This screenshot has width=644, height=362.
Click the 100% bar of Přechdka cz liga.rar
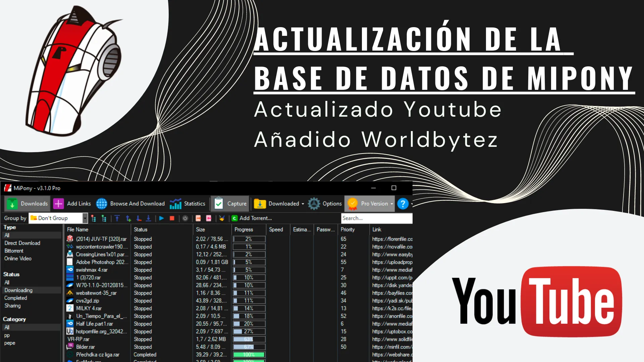coord(249,355)
